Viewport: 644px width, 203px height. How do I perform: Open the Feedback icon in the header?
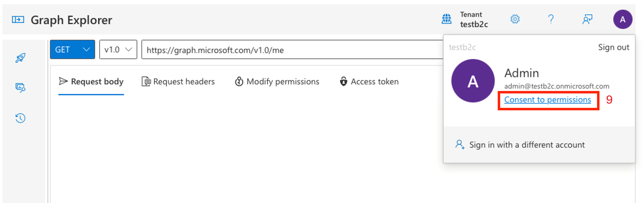point(587,19)
